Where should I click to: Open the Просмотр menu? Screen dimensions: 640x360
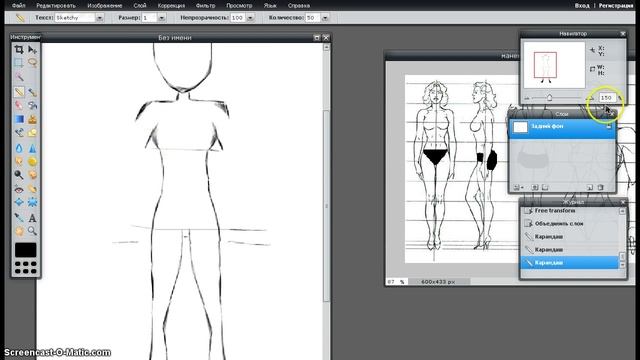pos(239,6)
